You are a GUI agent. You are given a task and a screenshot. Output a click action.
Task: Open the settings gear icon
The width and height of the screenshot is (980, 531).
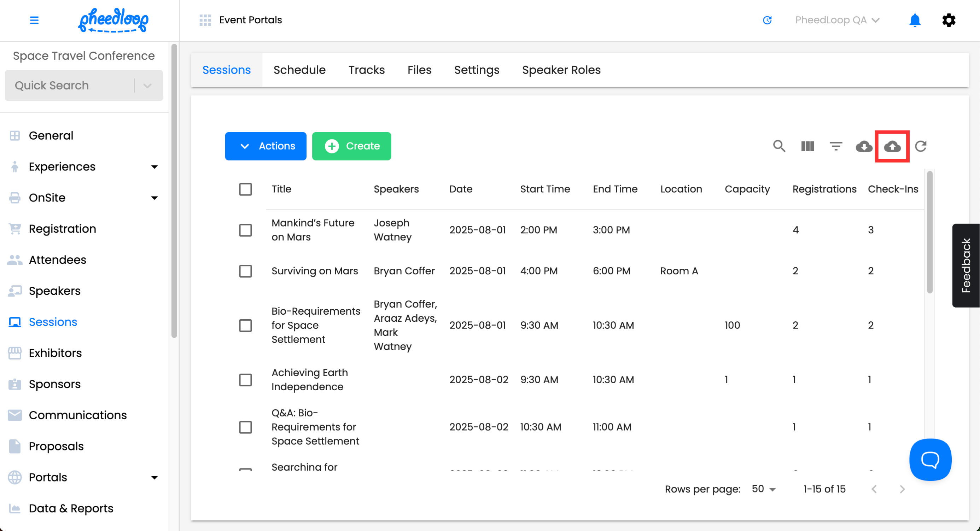[949, 20]
